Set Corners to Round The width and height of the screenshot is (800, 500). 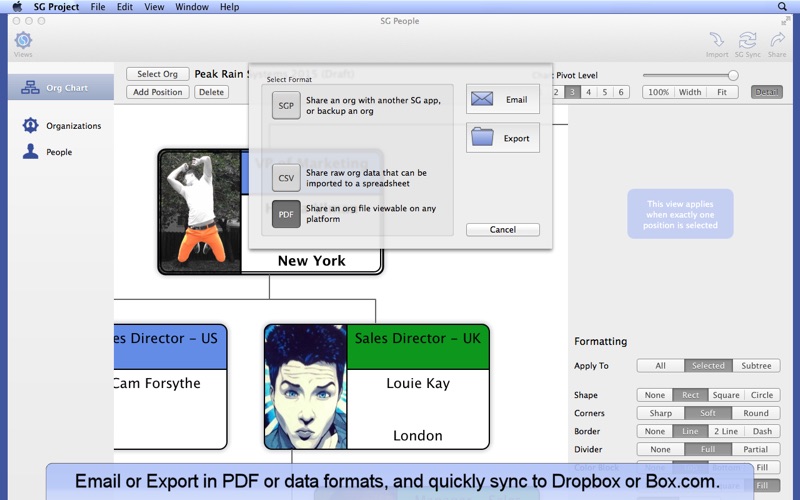pyautogui.click(x=756, y=413)
